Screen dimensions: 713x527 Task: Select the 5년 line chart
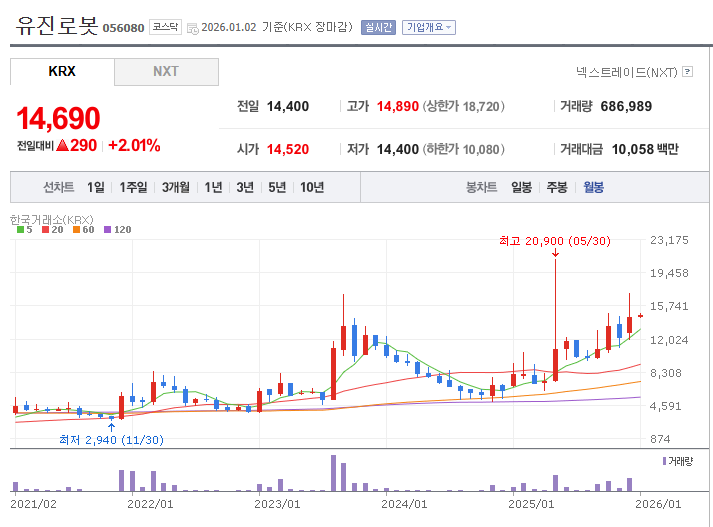[277, 187]
